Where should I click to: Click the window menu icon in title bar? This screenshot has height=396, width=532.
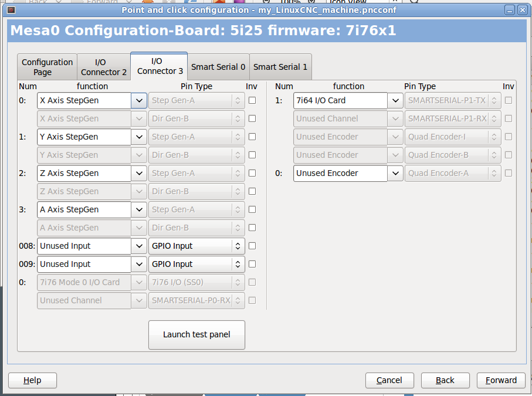click(11, 10)
